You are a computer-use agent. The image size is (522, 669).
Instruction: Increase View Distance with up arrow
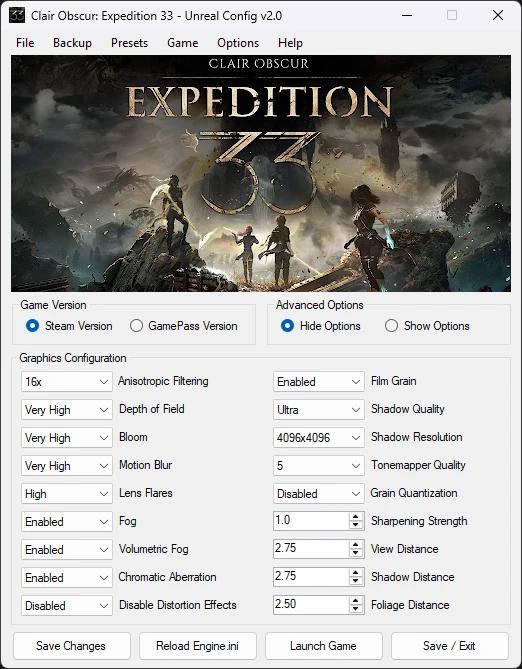(356, 545)
